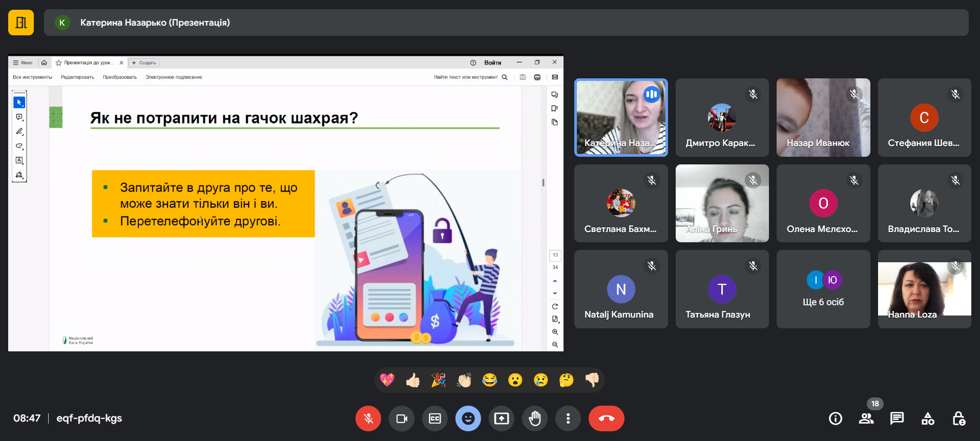This screenshot has width=980, height=441.
Task: Open the activities panel
Action: (x=928, y=418)
